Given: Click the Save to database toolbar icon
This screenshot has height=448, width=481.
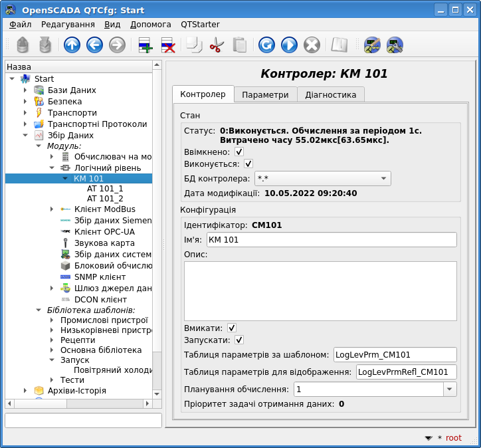Looking at the screenshot, I should pos(45,45).
